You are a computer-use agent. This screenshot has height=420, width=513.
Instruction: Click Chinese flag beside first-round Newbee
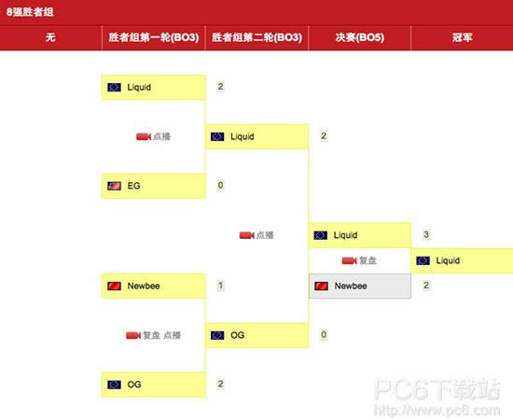(x=114, y=287)
